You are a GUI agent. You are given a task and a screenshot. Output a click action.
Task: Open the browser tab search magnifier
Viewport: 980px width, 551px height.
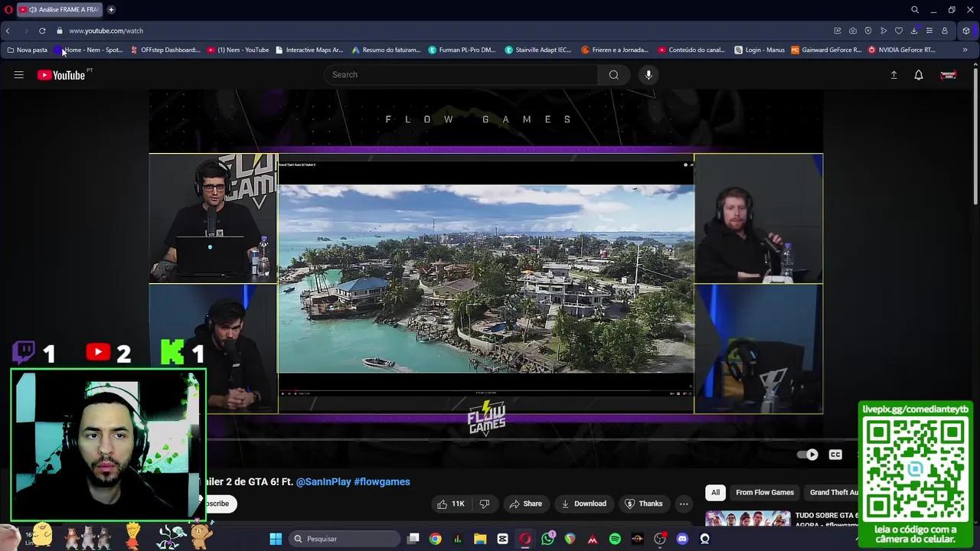click(x=915, y=9)
